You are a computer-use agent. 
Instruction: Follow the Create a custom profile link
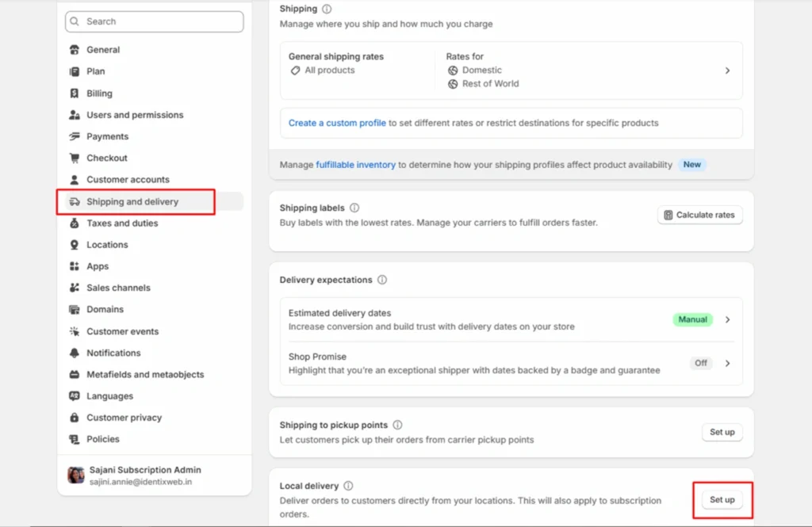pos(337,124)
